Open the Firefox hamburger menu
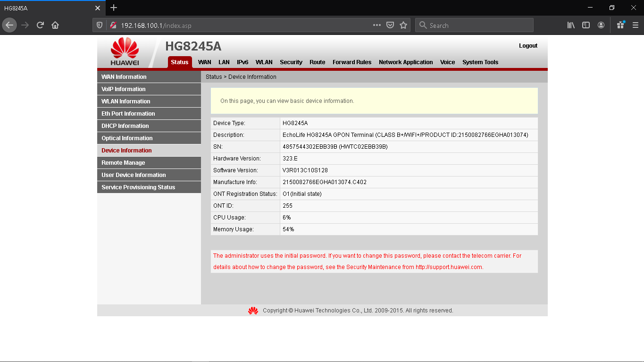 point(635,25)
